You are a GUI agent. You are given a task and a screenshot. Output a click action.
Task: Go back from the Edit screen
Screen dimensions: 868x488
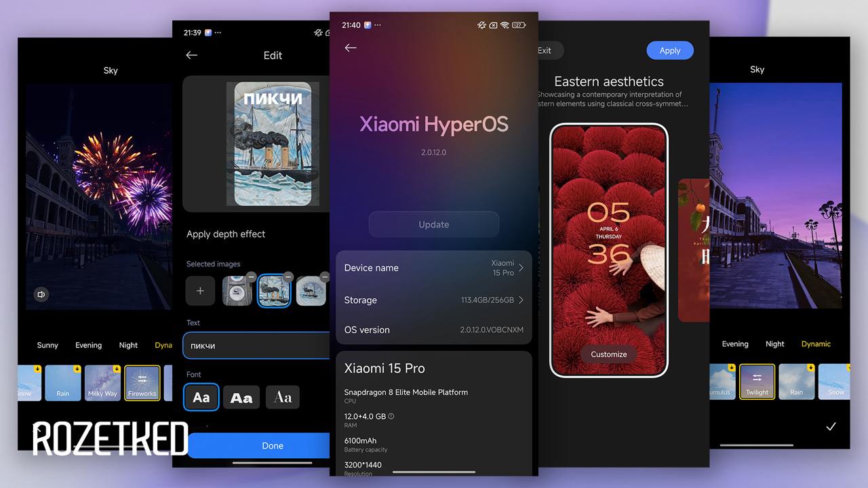click(x=192, y=56)
